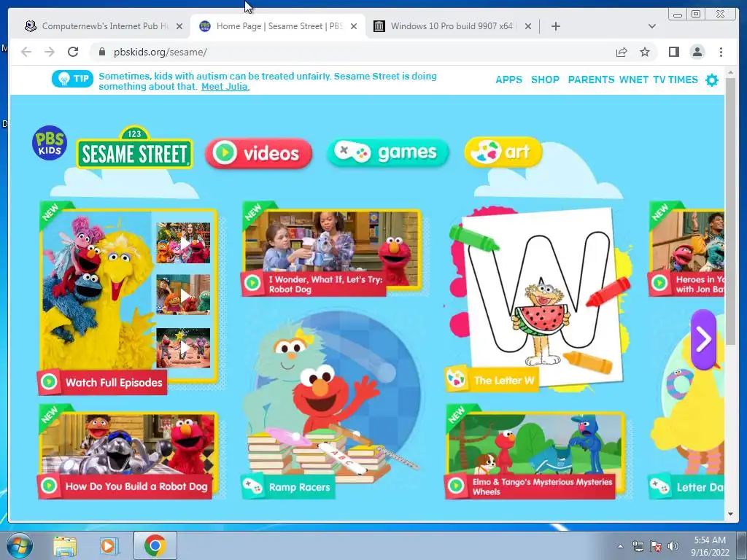Screen dimensions: 747x560
Task: Open the clock showing 5:54 AM
Action: (x=710, y=546)
